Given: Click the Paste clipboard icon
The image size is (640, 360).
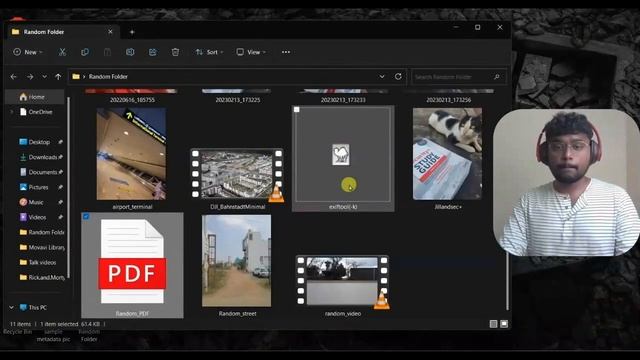Looking at the screenshot, I should [x=107, y=52].
